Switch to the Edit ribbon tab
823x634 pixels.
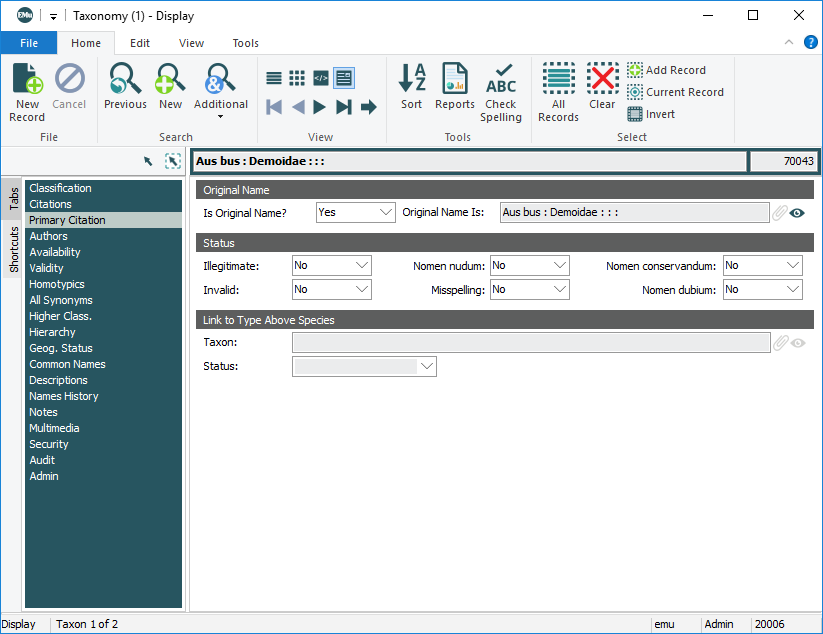[x=140, y=43]
